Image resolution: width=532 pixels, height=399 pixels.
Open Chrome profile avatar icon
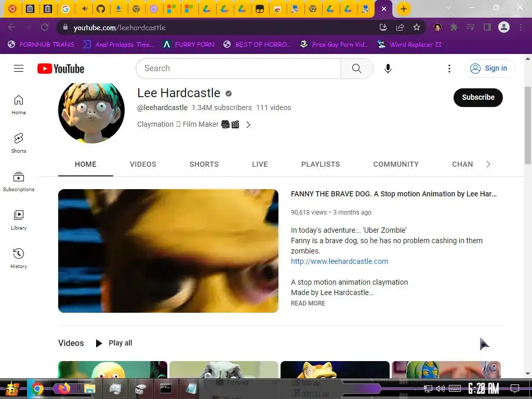504,27
